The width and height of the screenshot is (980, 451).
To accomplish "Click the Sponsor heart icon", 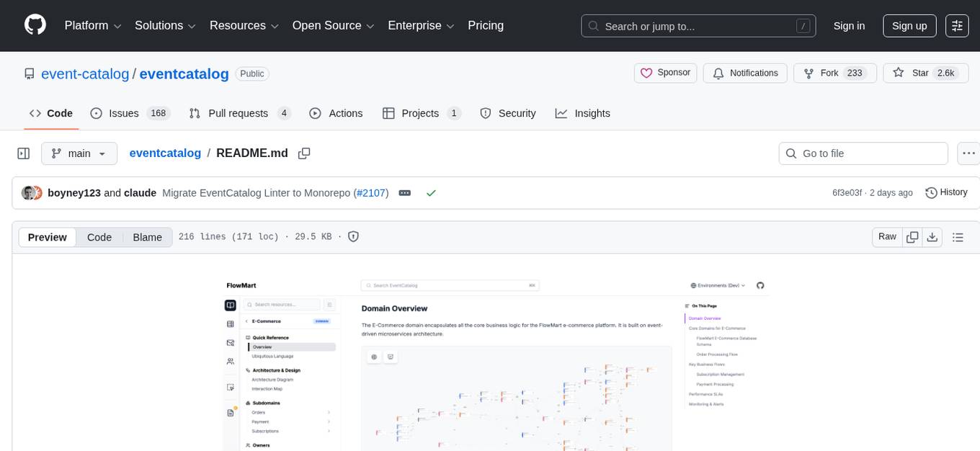I will [x=646, y=73].
